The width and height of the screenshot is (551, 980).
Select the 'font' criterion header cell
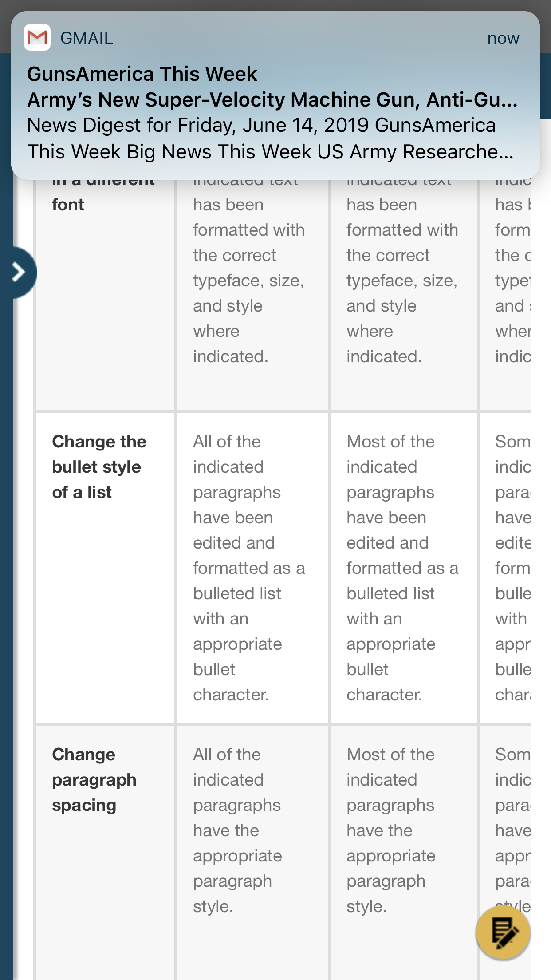105,293
